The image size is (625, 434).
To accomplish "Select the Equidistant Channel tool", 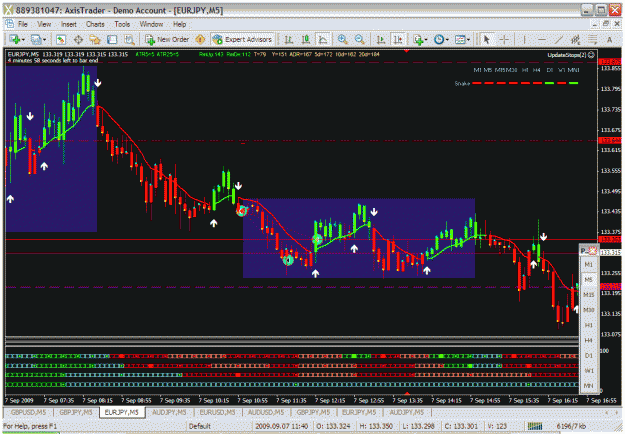I will tap(575, 39).
